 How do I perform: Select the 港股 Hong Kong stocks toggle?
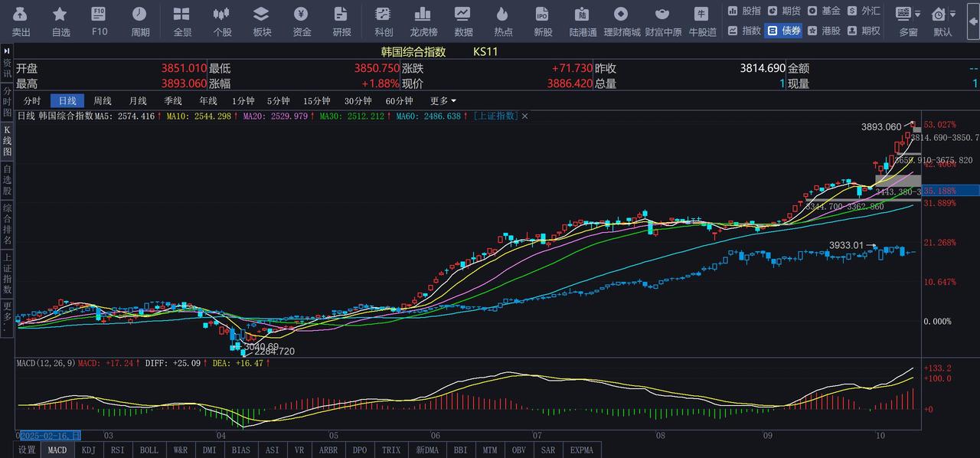(x=824, y=31)
